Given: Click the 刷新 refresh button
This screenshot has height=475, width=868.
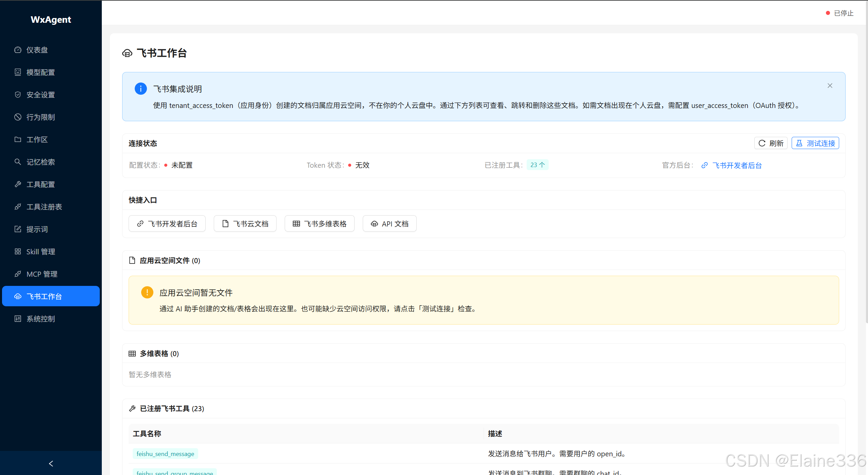Looking at the screenshot, I should click(771, 143).
